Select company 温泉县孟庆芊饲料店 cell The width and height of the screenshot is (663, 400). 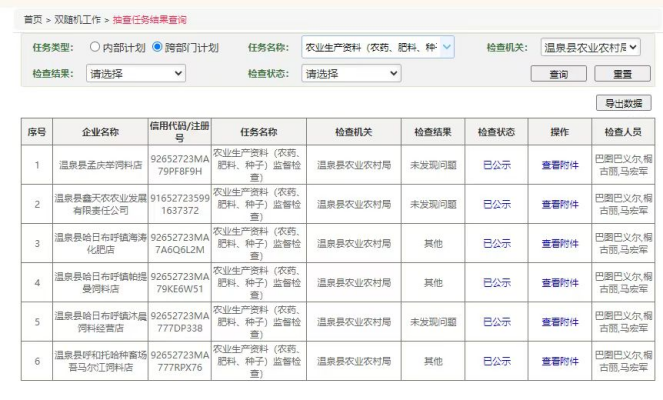[x=98, y=164]
